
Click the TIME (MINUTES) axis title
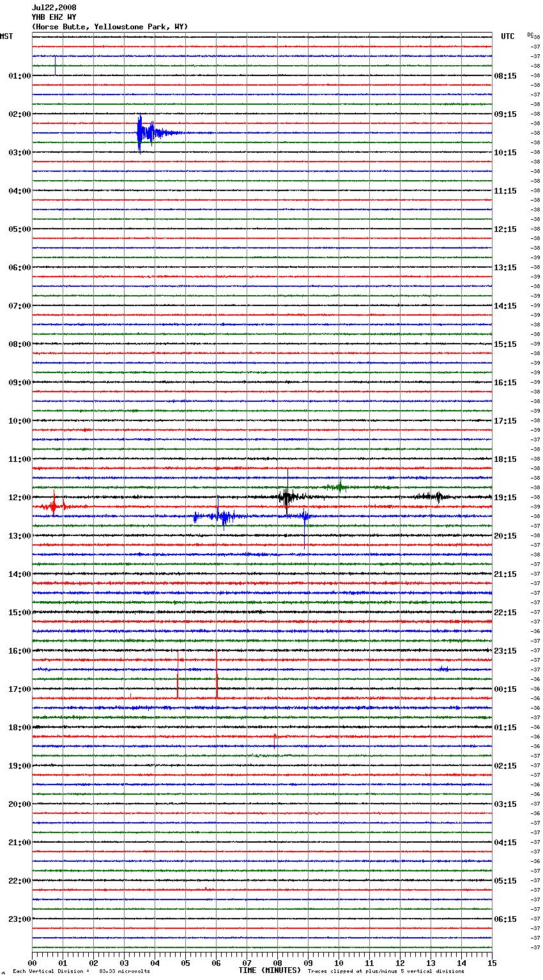click(x=270, y=970)
